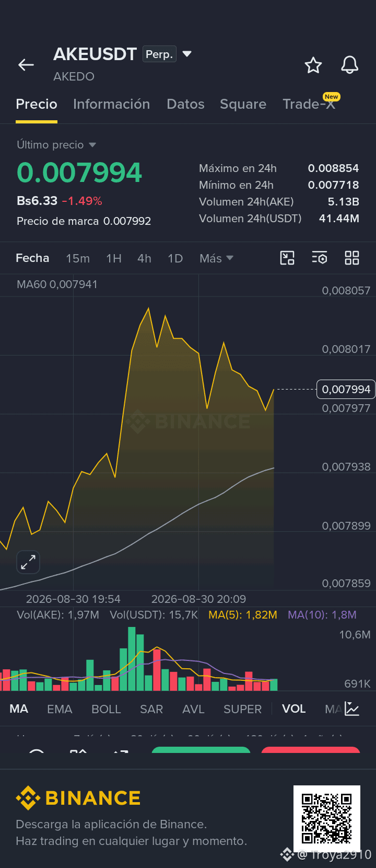Image resolution: width=376 pixels, height=868 pixels.
Task: Tap the -1.49% change value
Action: (82, 201)
